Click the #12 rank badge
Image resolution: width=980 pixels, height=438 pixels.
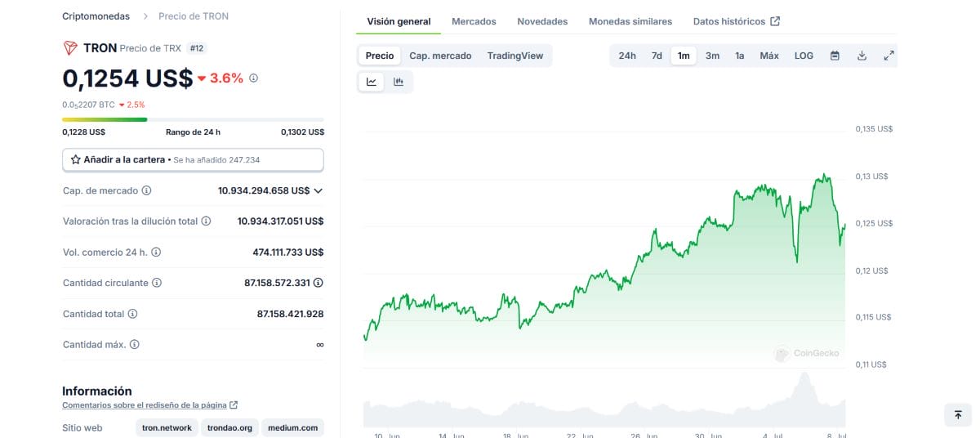(197, 48)
